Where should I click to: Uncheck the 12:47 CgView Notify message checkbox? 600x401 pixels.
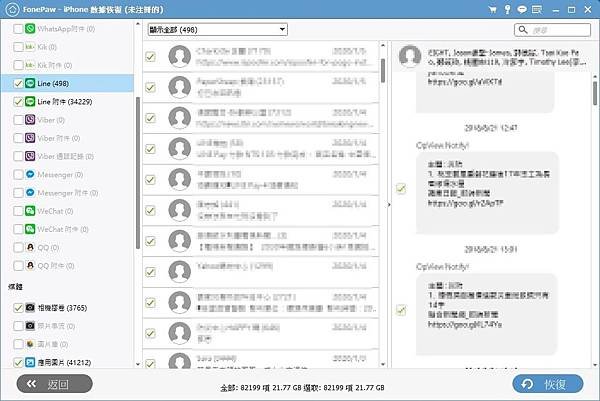point(401,188)
